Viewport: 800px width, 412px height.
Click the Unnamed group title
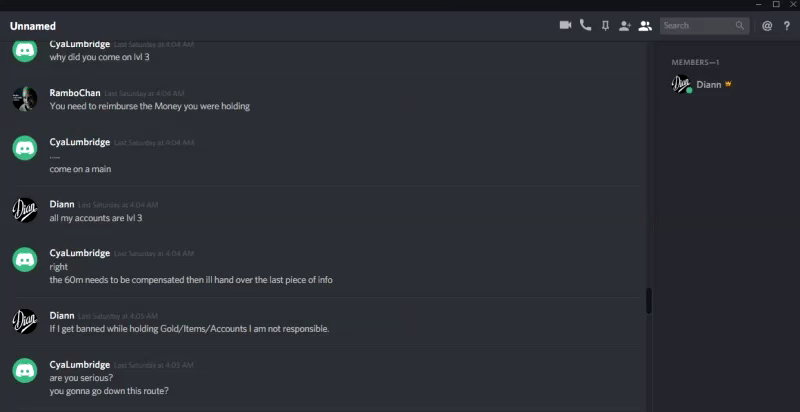tap(33, 26)
